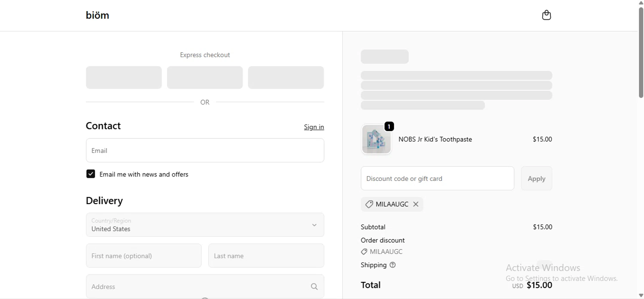Click the First name (optional) field
The image size is (644, 299).
pyautogui.click(x=143, y=256)
